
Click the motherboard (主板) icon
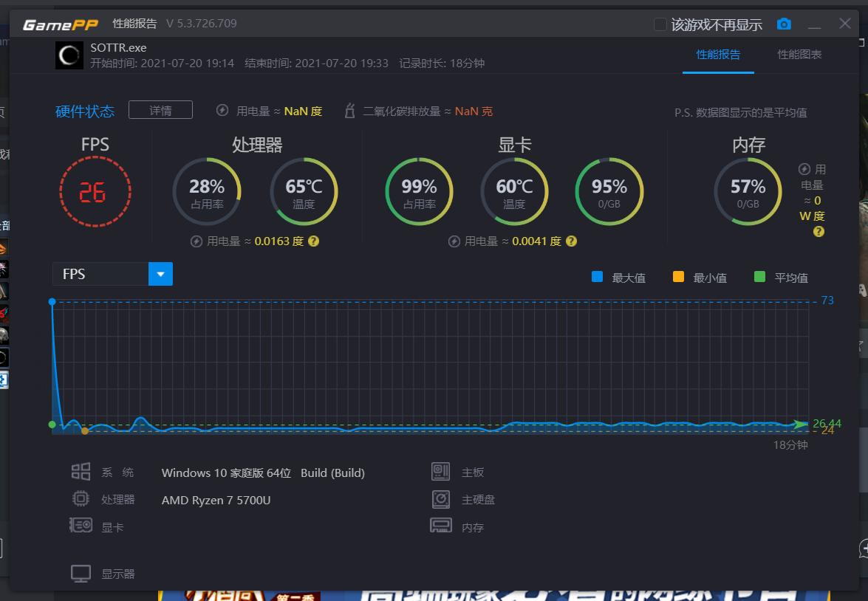(x=440, y=472)
